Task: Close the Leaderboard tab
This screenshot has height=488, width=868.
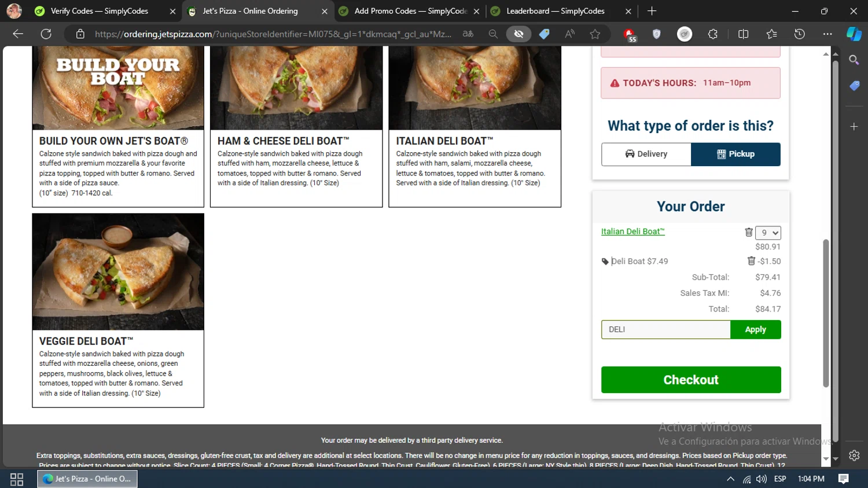Action: coord(628,11)
